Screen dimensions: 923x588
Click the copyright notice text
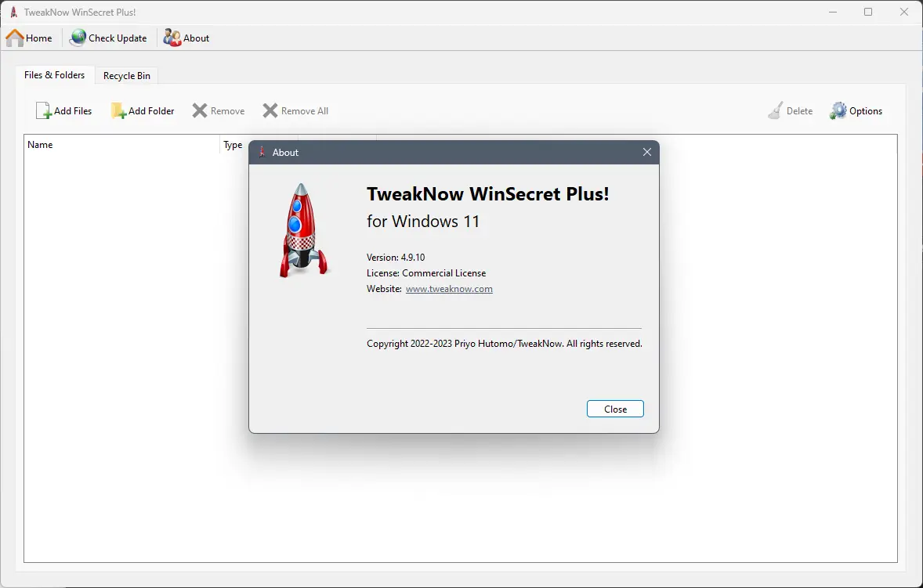[505, 344]
